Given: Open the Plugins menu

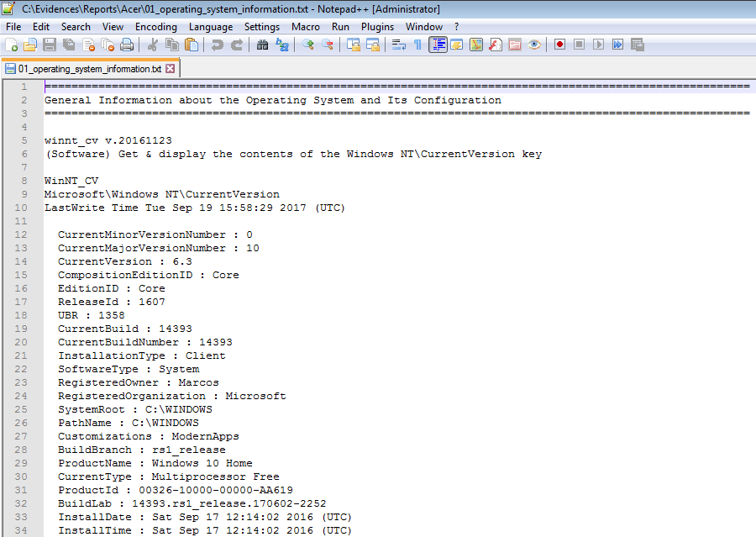Looking at the screenshot, I should point(377,27).
